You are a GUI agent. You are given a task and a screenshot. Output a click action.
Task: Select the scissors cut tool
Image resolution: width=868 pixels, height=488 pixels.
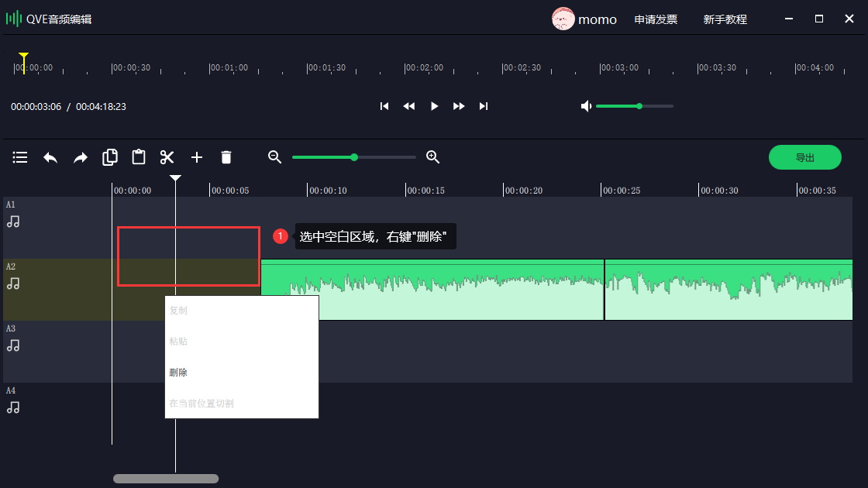(167, 157)
